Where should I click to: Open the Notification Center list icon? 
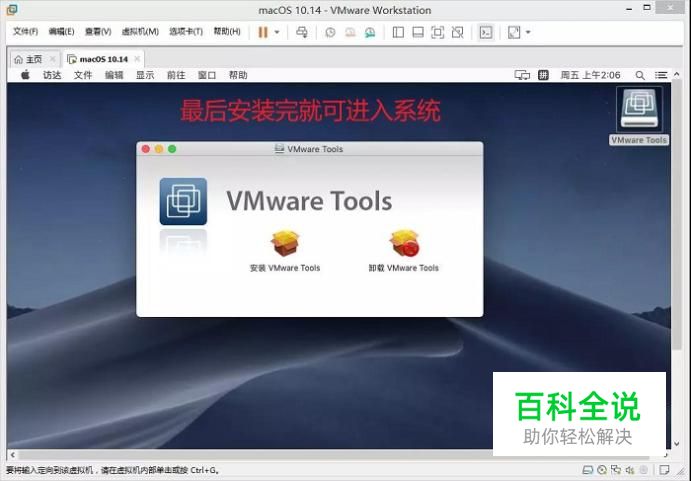661,75
